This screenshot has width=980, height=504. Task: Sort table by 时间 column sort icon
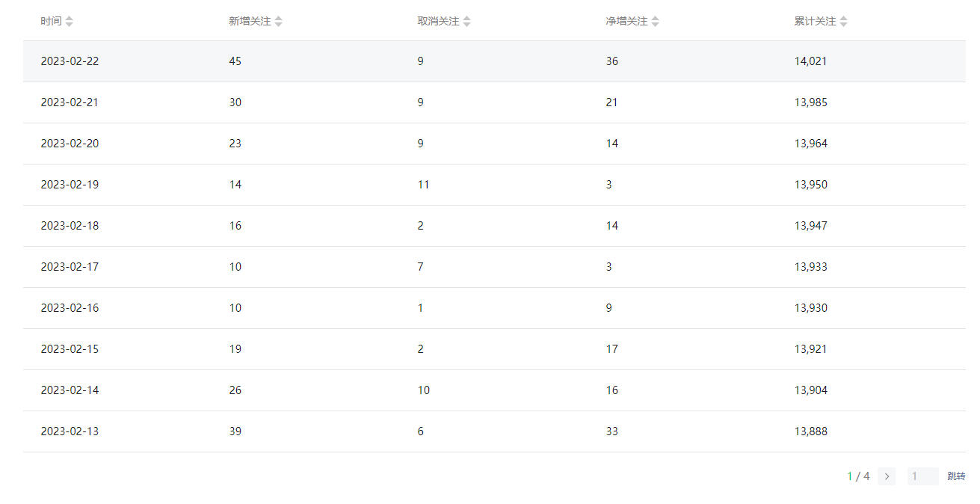(70, 22)
